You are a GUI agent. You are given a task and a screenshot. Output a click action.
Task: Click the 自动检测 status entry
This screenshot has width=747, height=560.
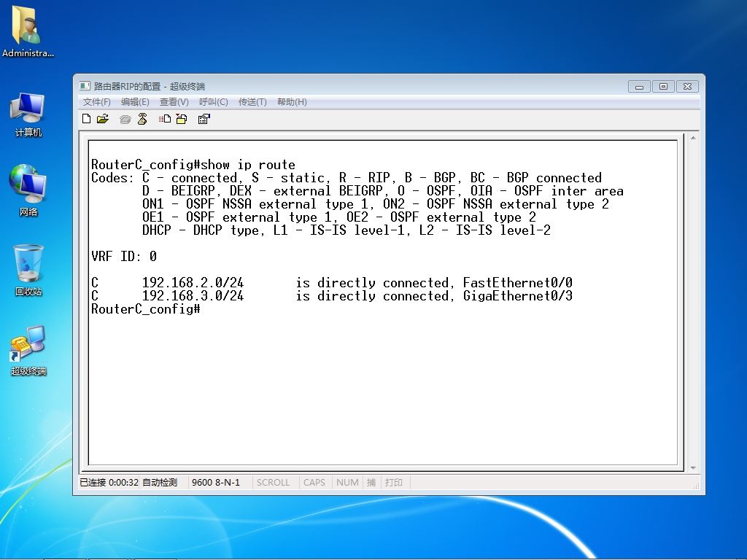click(160, 483)
